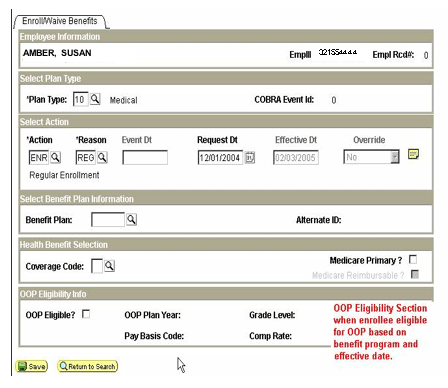Focus the Benefit Plan text field
The height and width of the screenshot is (388, 448).
(108, 220)
